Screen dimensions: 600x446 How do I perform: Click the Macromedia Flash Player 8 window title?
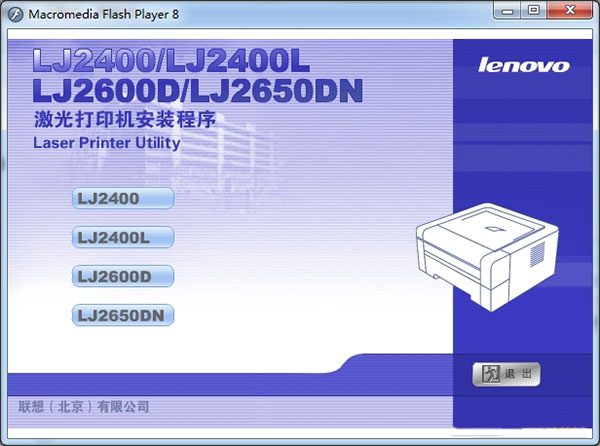103,15
